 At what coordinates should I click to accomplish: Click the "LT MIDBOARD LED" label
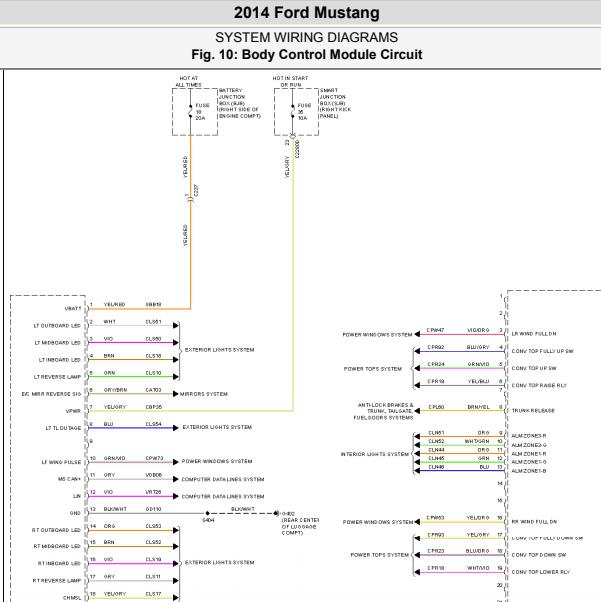pyautogui.click(x=58, y=343)
